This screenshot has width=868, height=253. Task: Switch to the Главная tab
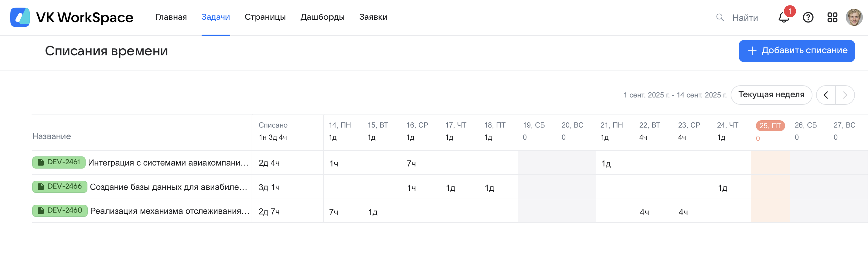click(x=171, y=17)
